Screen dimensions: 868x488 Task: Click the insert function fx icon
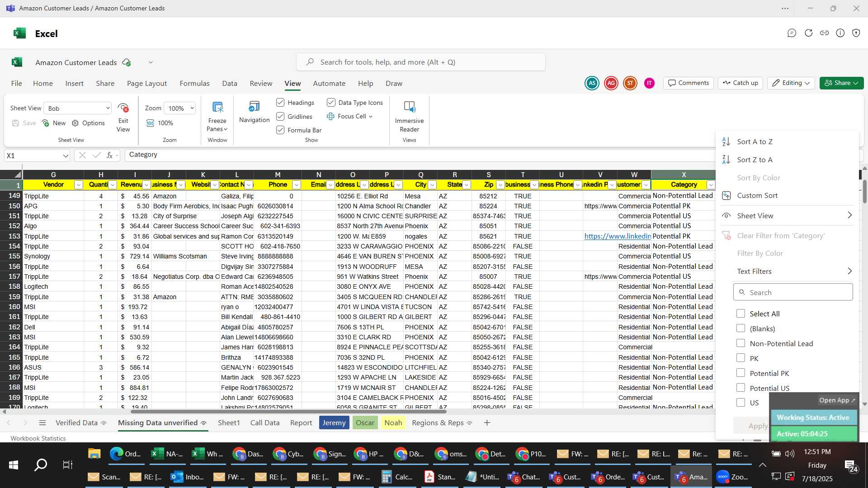(109, 155)
